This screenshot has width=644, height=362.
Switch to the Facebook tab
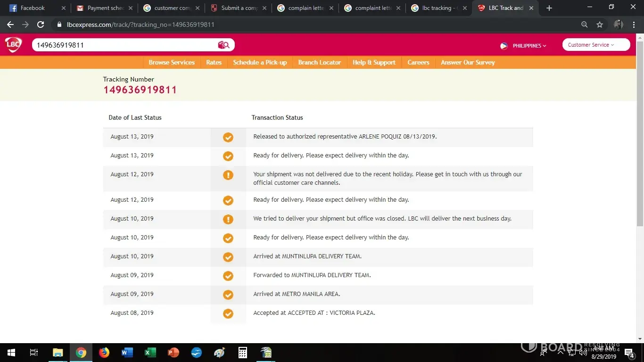pos(33,8)
